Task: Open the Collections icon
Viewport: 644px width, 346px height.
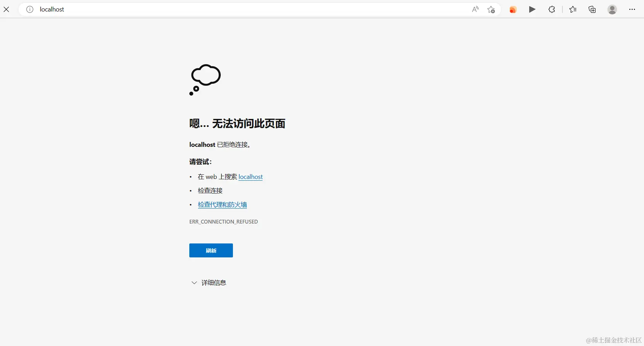Action: pos(592,9)
